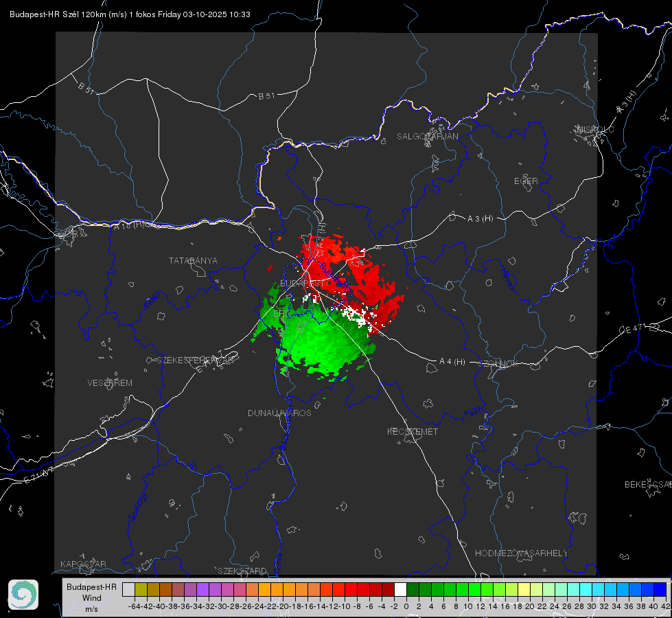Click the EGER city label

point(526,181)
